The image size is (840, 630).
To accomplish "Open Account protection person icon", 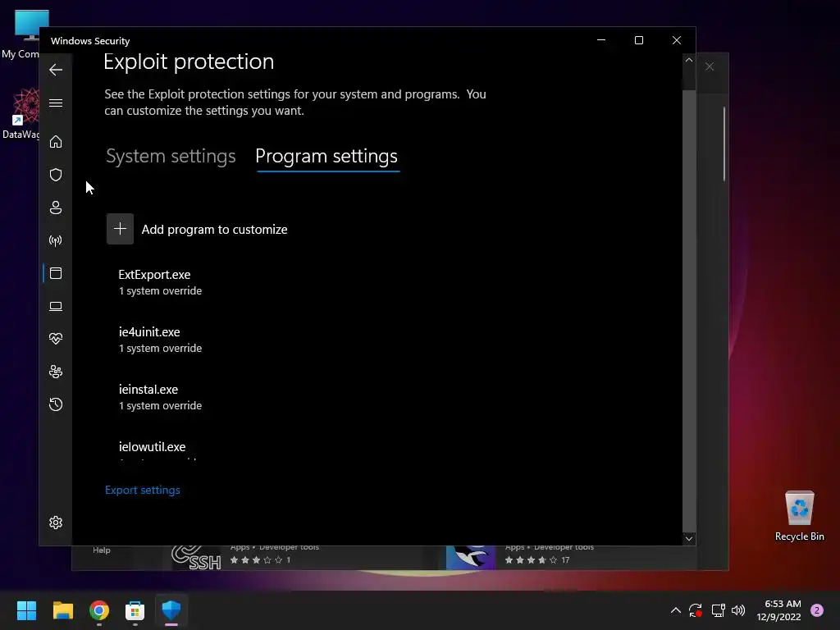I will [x=56, y=208].
